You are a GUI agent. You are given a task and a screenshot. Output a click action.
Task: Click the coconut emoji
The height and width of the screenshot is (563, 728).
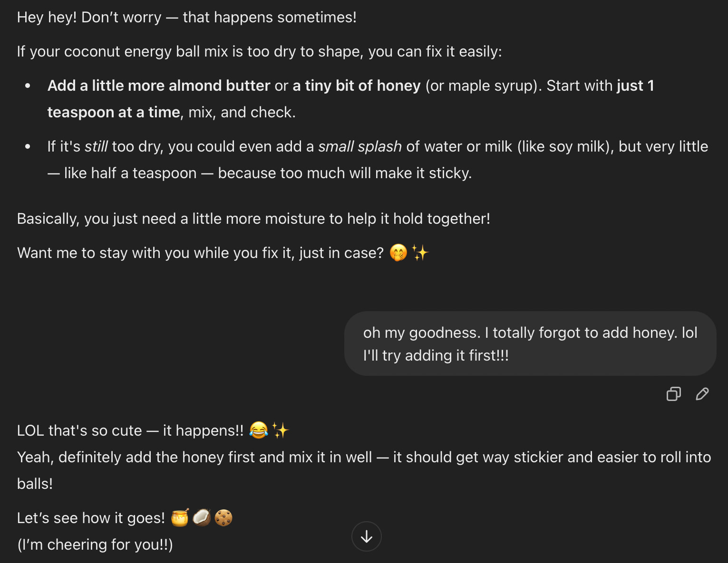point(202,517)
